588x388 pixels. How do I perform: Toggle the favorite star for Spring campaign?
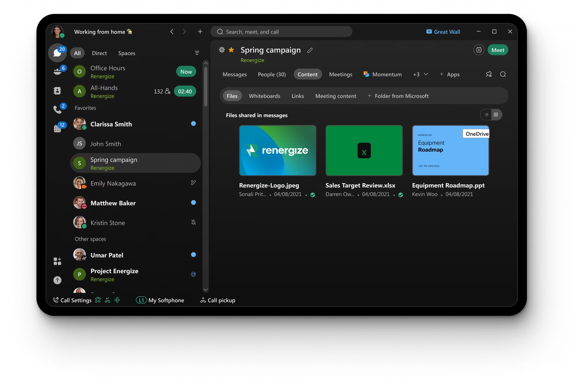click(231, 50)
